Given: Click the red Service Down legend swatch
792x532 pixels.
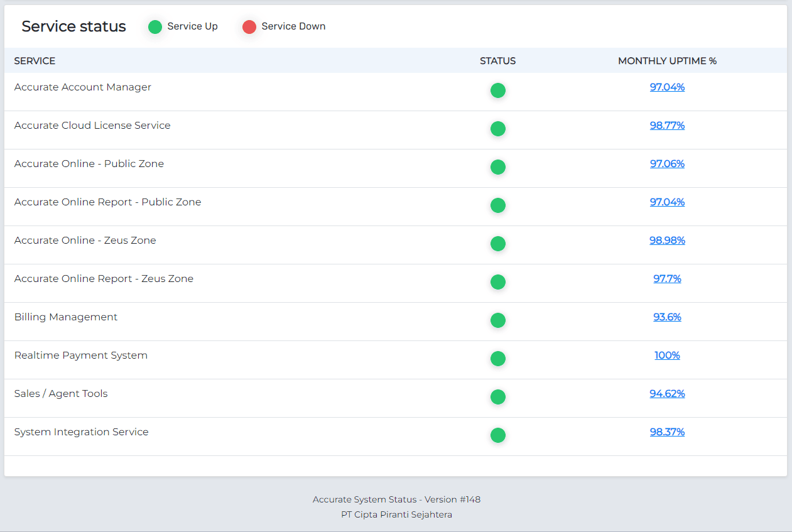Looking at the screenshot, I should 249,27.
